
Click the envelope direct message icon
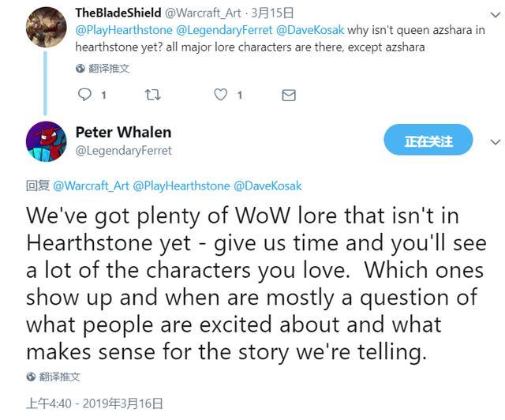289,96
